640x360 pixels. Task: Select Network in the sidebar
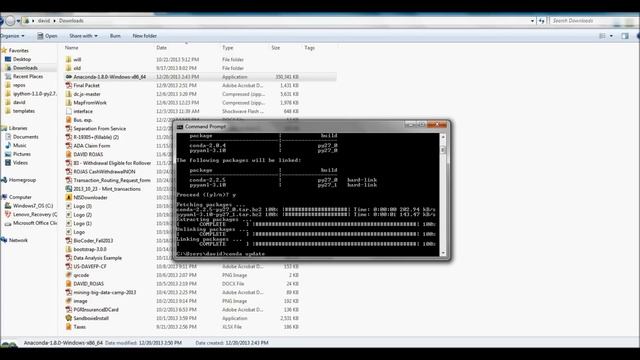tap(18, 240)
